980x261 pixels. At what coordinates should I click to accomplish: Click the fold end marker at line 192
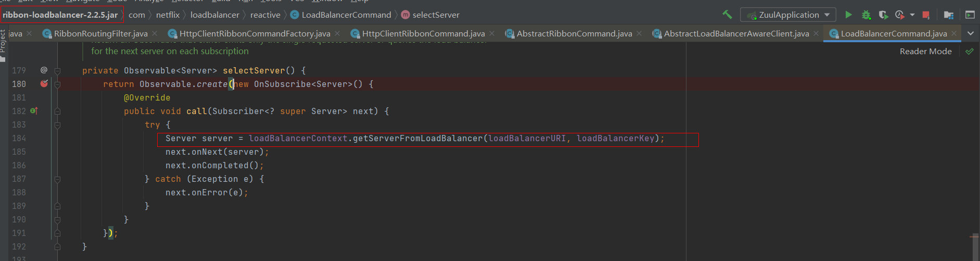click(58, 247)
